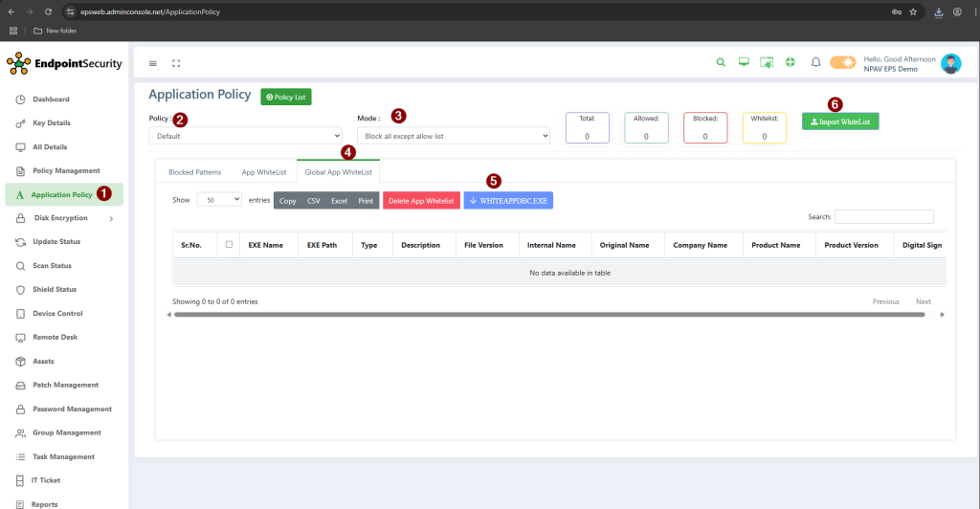Switch to the Blocked Patterns tab

point(194,172)
